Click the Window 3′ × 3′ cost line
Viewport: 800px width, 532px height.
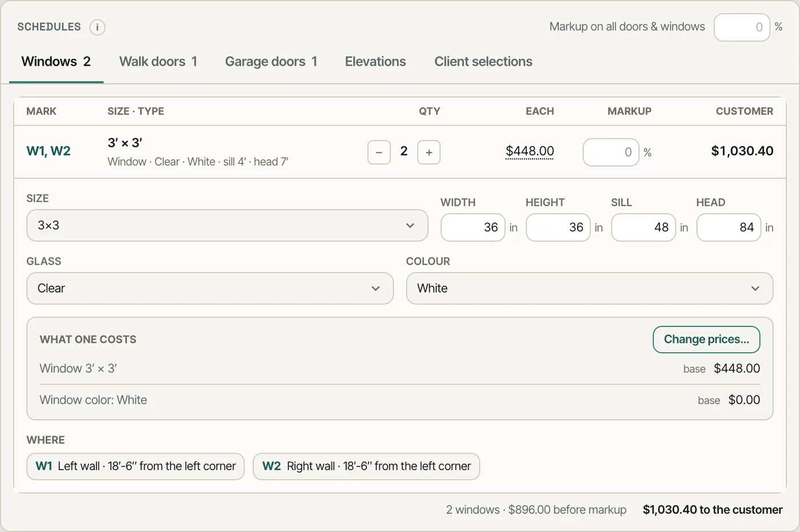[400, 369]
